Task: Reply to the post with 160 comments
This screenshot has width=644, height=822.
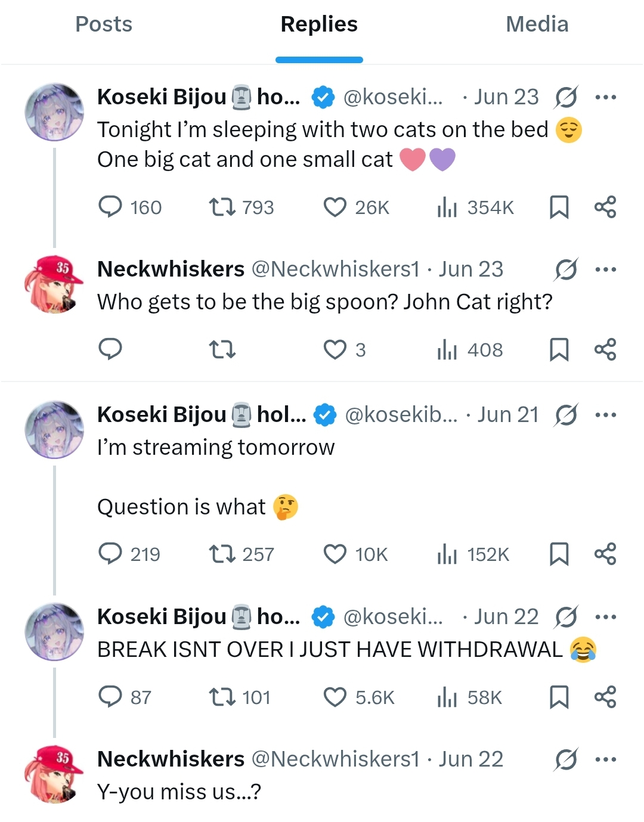Action: [110, 207]
